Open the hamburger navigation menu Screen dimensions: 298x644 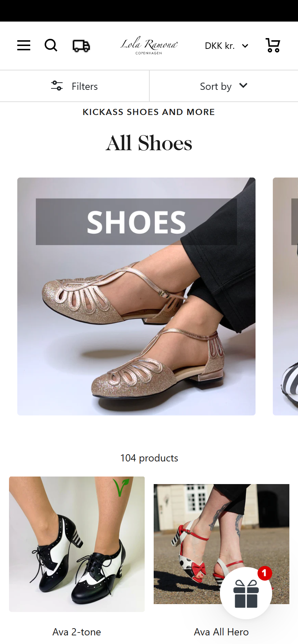(x=24, y=45)
